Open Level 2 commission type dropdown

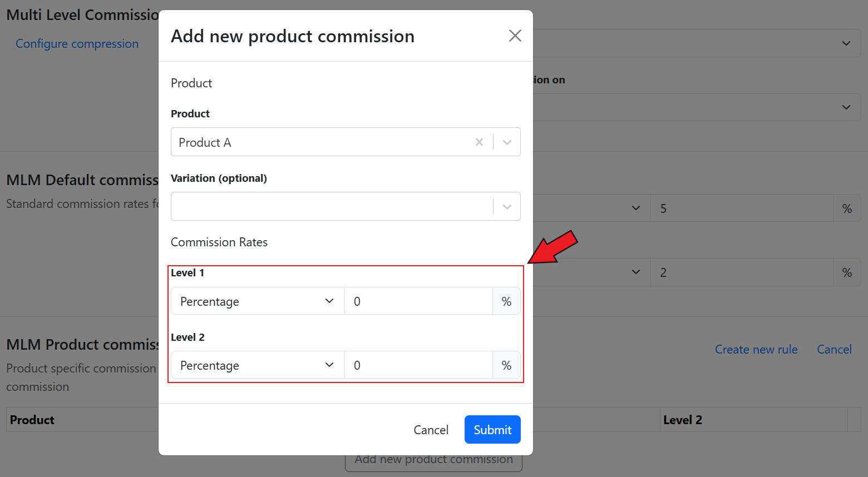pyautogui.click(x=257, y=365)
